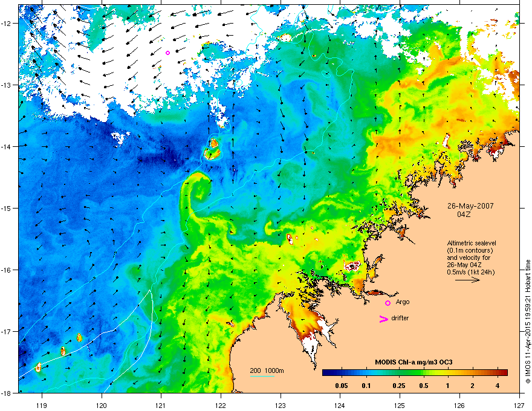Click the velocity scale arrow in legend
Image resolution: width=532 pixels, height=411 pixels.
pos(467,280)
